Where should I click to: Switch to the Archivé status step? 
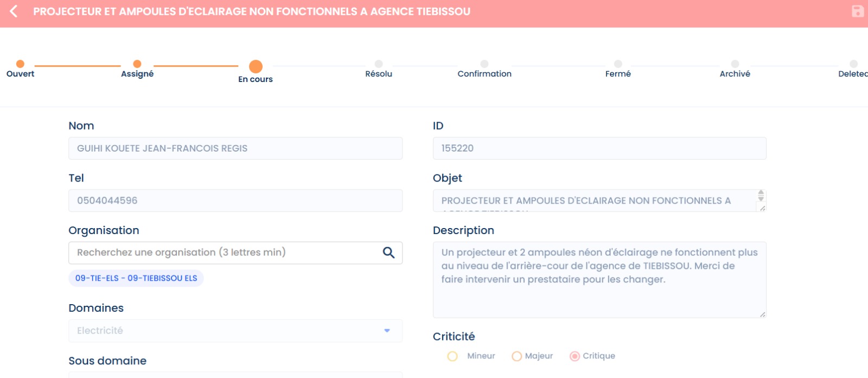tap(735, 64)
